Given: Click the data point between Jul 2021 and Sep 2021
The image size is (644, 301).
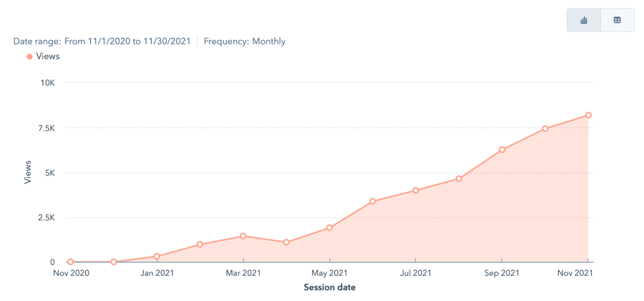Looking at the screenshot, I should 459,179.
